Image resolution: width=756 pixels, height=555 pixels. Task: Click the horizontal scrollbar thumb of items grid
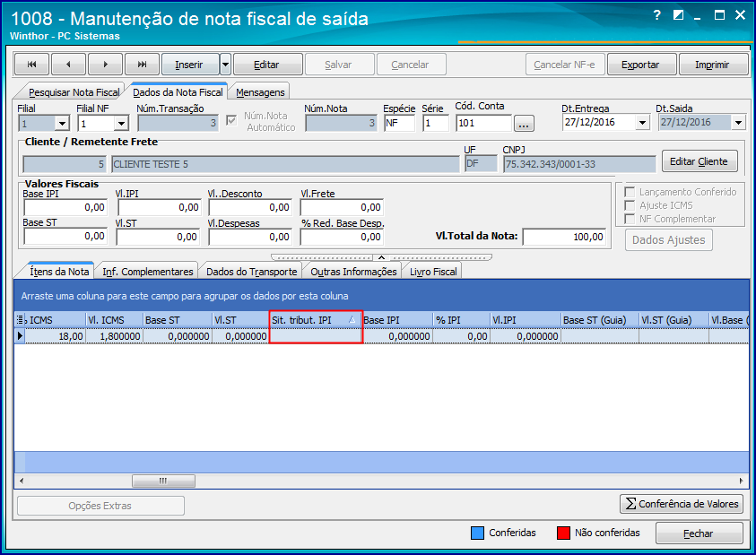pos(163,481)
